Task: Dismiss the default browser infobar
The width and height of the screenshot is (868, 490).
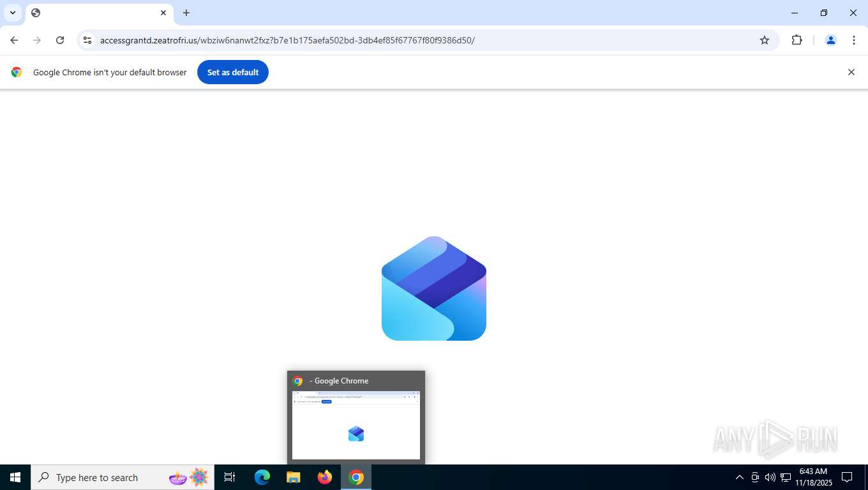Action: click(x=851, y=72)
